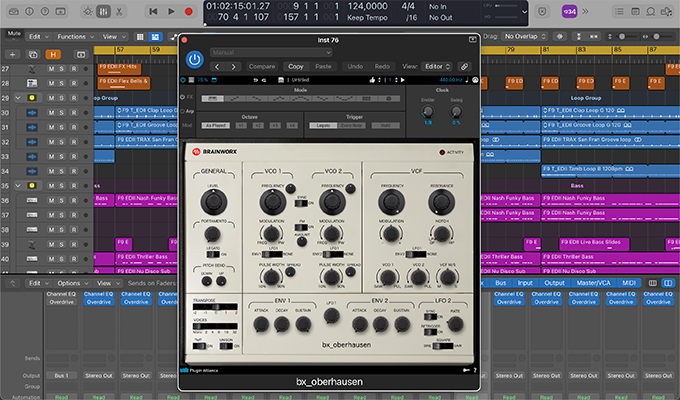Open the List Editors icon
This screenshot has height=400, width=680.
619,12
